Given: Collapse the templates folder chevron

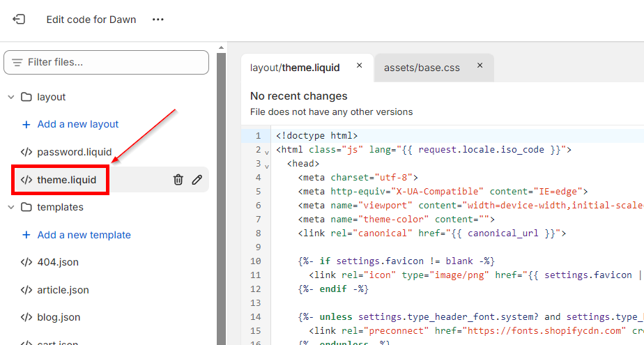Looking at the screenshot, I should 11,208.
